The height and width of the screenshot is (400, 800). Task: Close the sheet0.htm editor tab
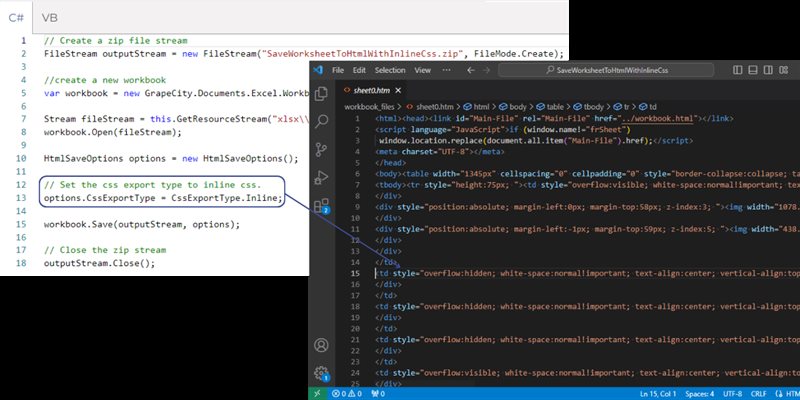click(398, 90)
